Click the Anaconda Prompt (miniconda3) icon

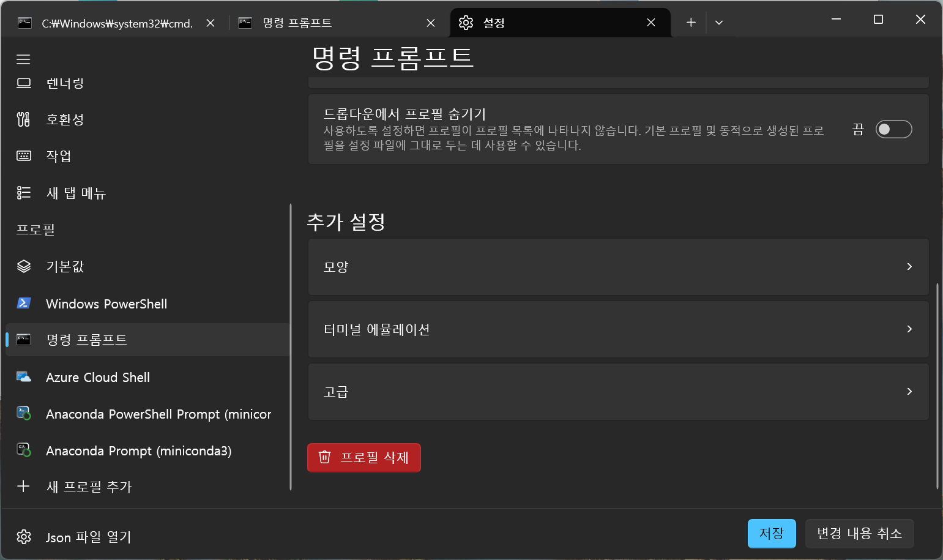click(x=24, y=450)
